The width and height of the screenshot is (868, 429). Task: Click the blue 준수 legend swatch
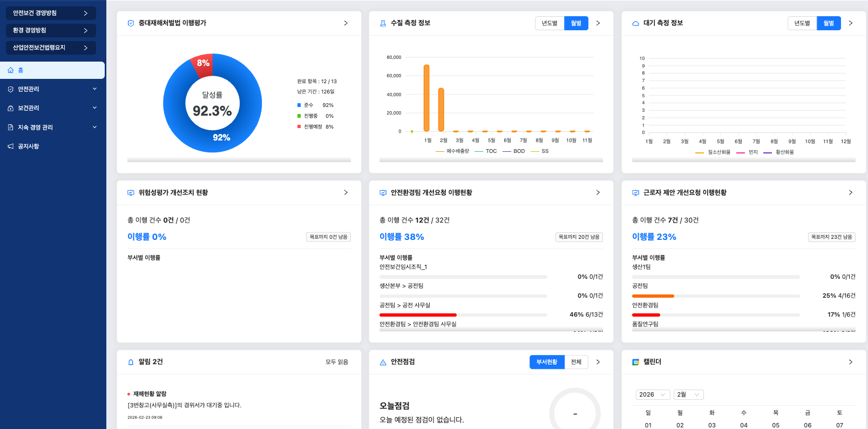299,105
